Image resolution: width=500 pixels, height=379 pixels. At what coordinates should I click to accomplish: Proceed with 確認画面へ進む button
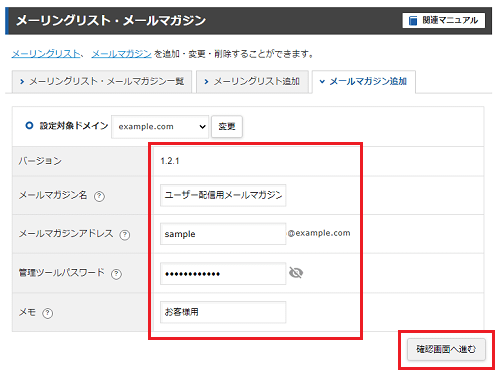coord(446,349)
